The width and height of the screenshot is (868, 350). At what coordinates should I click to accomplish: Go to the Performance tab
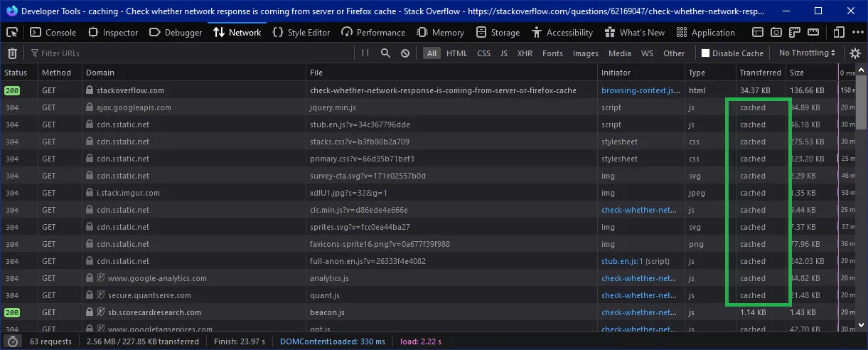click(x=374, y=33)
